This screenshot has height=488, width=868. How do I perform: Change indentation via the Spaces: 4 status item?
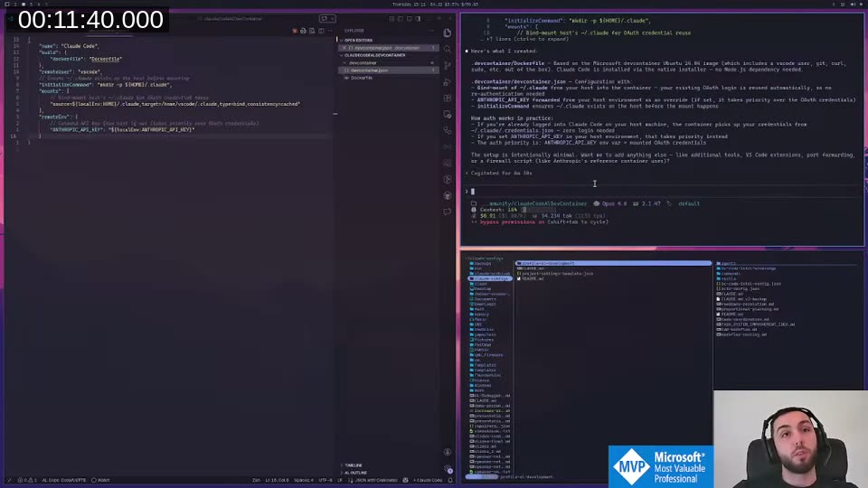pyautogui.click(x=304, y=480)
